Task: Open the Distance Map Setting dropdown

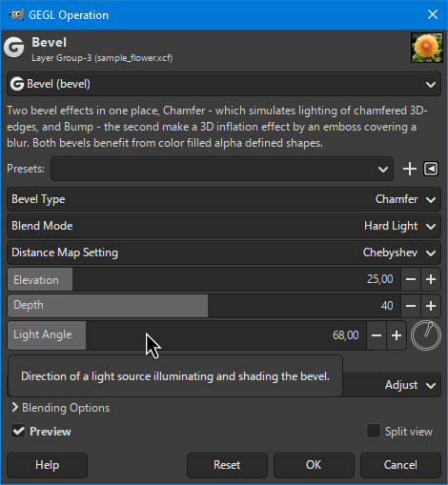Action: click(x=224, y=253)
